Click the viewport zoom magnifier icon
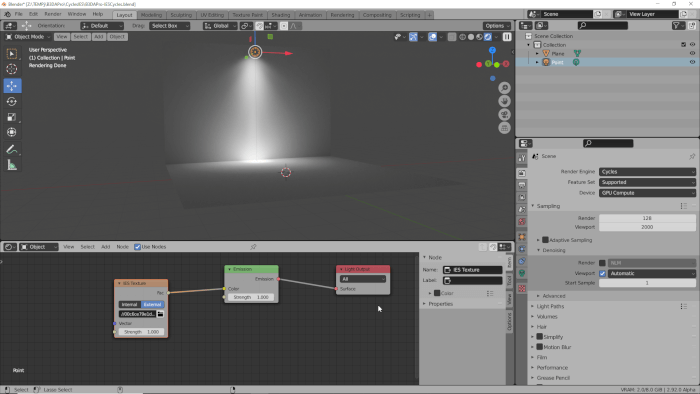This screenshot has height=394, width=700. point(504,88)
